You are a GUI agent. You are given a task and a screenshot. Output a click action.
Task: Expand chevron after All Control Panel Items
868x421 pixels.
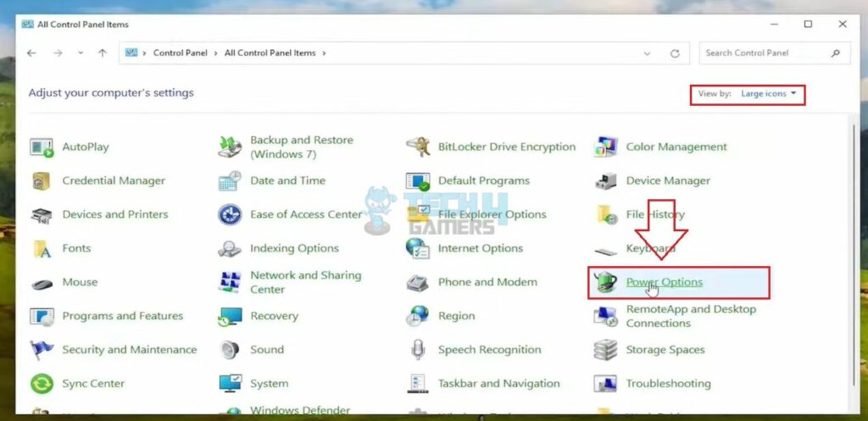click(324, 53)
